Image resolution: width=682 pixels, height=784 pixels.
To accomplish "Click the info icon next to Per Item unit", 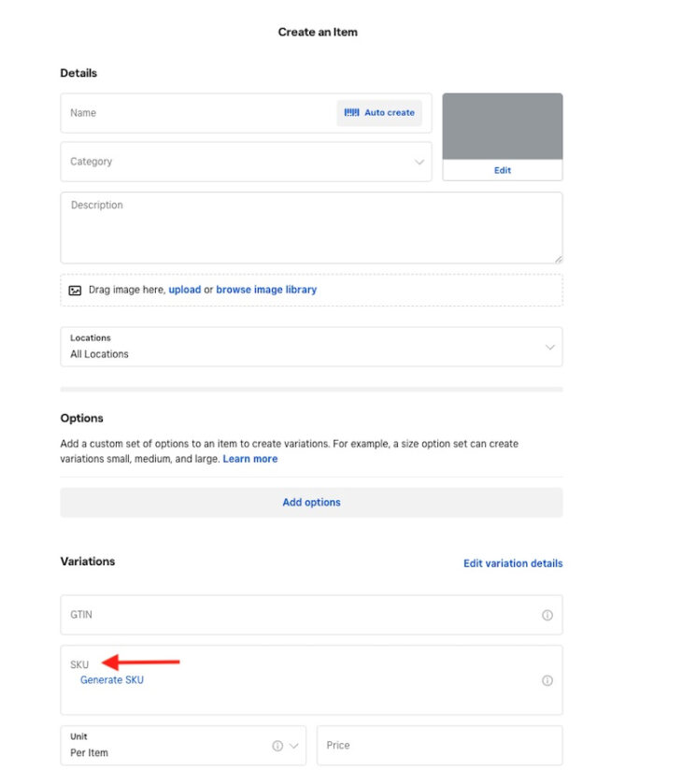I will (277, 746).
